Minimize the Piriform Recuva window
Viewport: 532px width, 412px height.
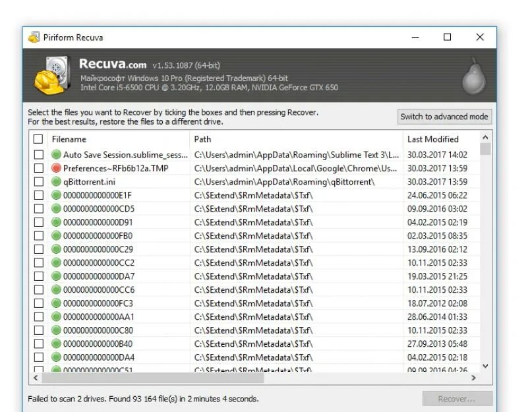pyautogui.click(x=415, y=37)
